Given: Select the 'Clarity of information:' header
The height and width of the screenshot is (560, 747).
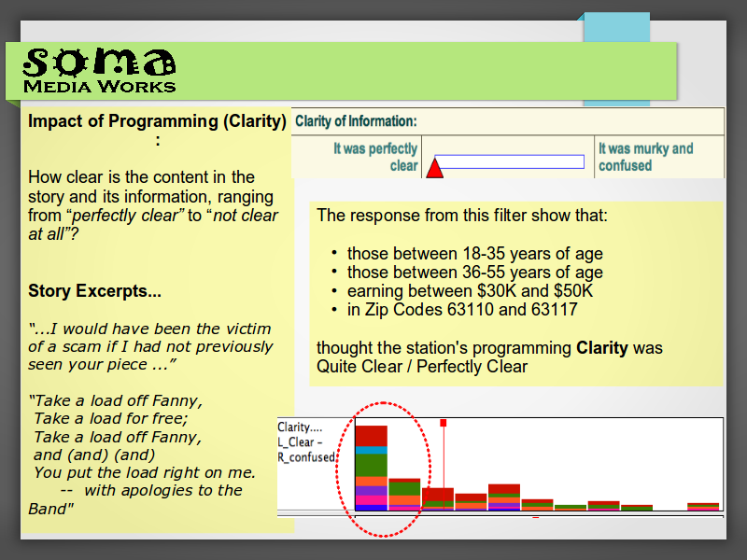Looking at the screenshot, I should [356, 121].
